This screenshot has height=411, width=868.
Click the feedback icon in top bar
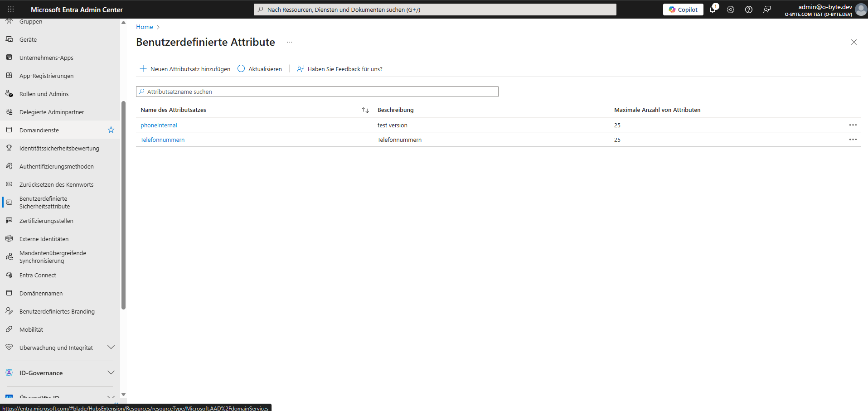click(767, 10)
